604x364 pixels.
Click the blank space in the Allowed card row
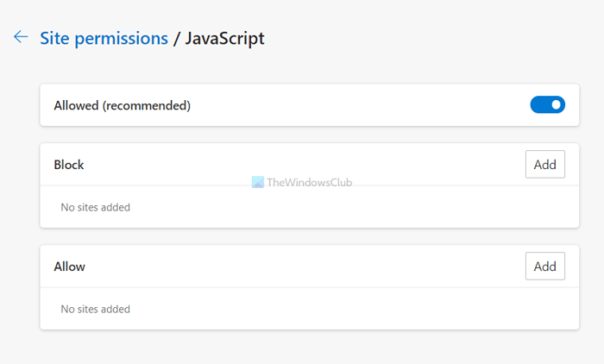(x=358, y=104)
